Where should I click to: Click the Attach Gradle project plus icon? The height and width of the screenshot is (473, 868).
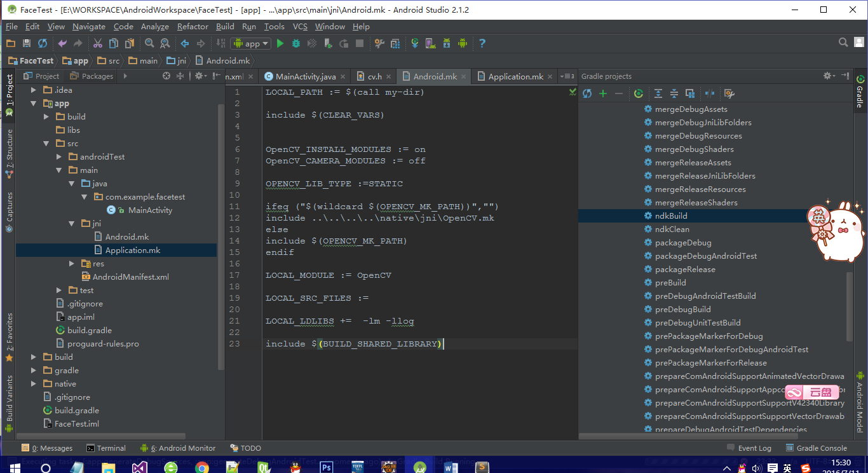[603, 93]
